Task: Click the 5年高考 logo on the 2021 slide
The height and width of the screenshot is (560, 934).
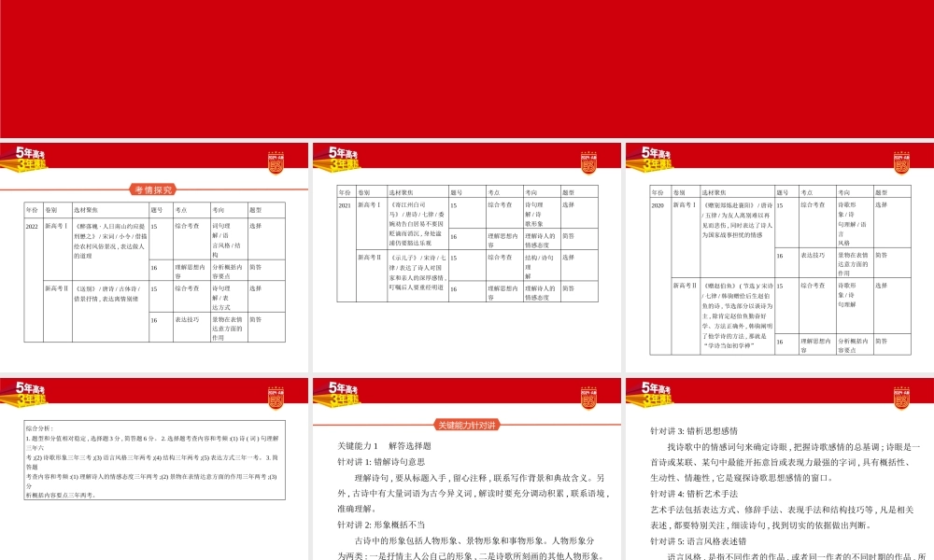Action: coord(343,156)
